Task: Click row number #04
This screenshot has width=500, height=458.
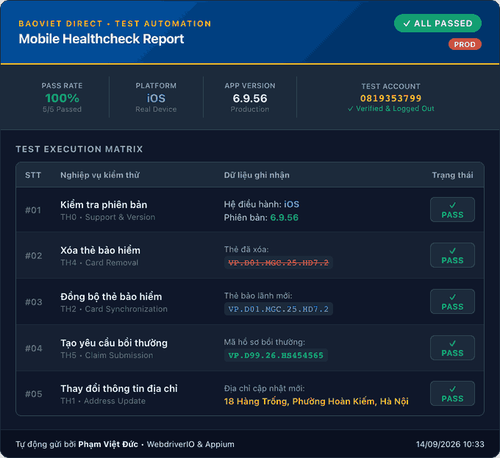Action: (34, 349)
